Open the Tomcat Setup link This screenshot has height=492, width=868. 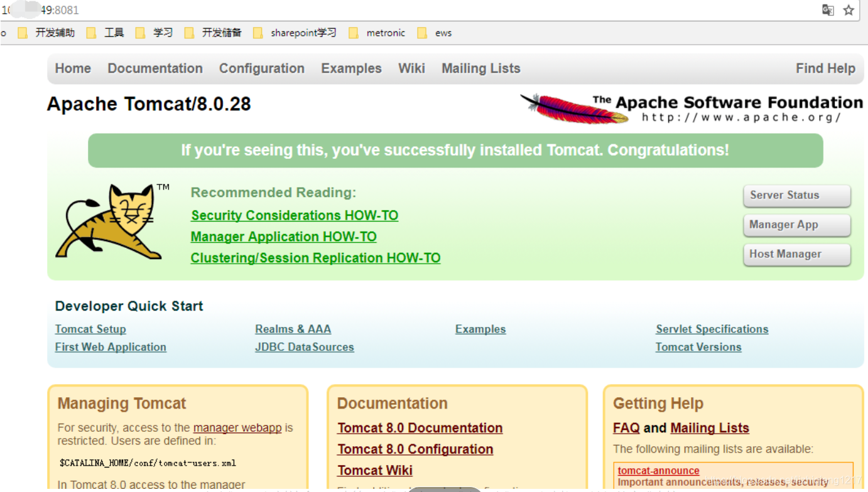point(90,329)
